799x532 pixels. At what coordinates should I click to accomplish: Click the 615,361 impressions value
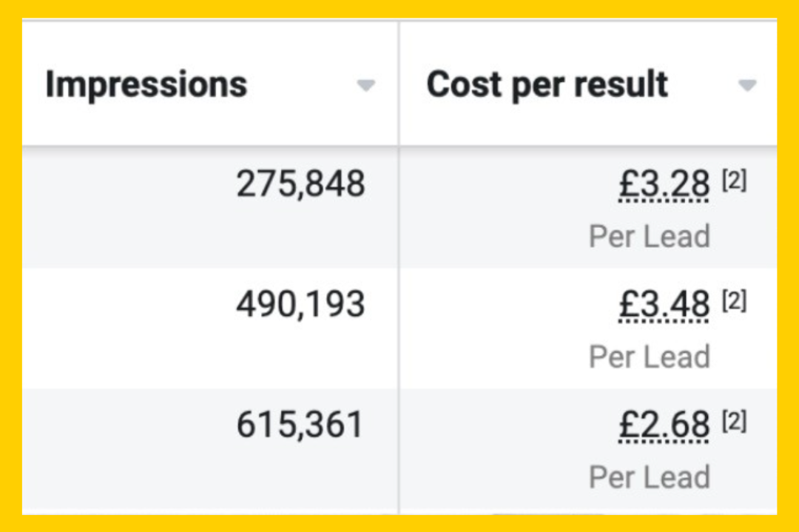pyautogui.click(x=300, y=425)
